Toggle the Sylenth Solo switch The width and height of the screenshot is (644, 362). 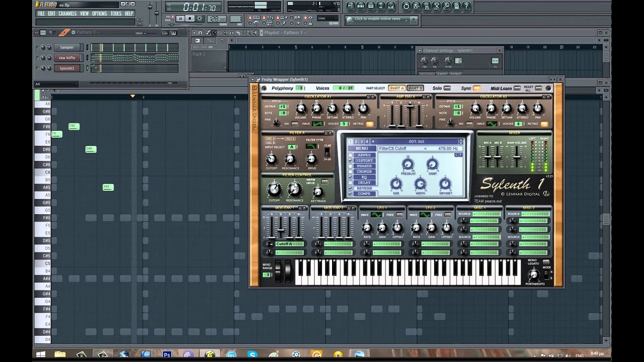(447, 88)
